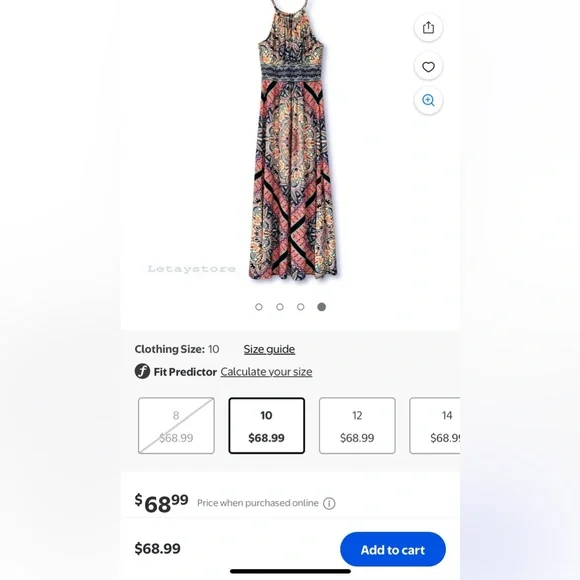Tap the iOS home indicator bar
The width and height of the screenshot is (580, 580).
(290, 571)
